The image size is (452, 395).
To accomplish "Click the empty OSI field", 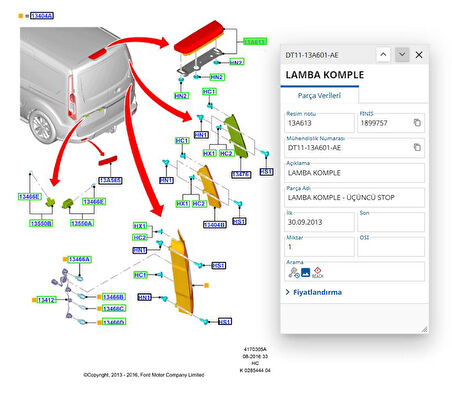I will [x=391, y=247].
